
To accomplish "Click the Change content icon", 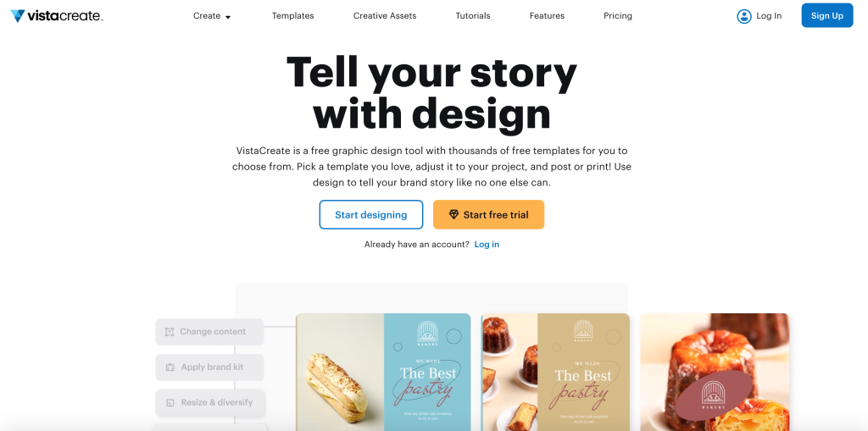I will pos(170,332).
